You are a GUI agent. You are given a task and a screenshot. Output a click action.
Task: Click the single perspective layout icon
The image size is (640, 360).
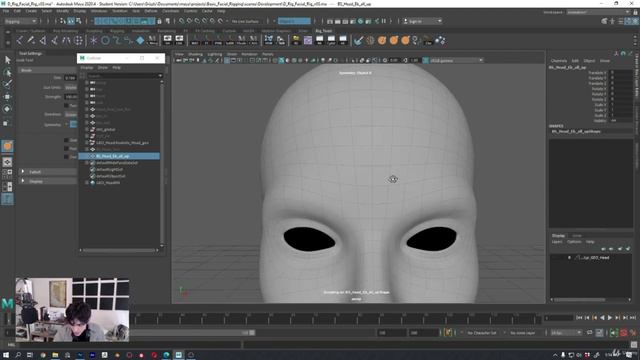coord(7,162)
